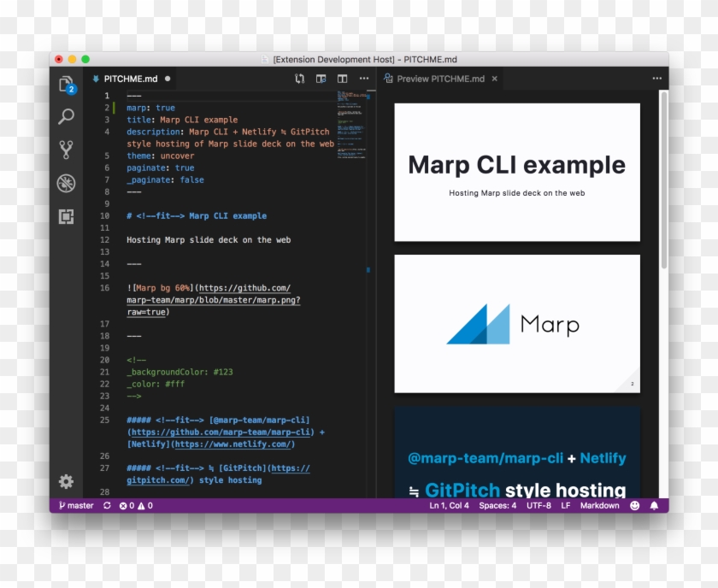
Task: Open More Actions in the preview pane
Action: point(656,78)
